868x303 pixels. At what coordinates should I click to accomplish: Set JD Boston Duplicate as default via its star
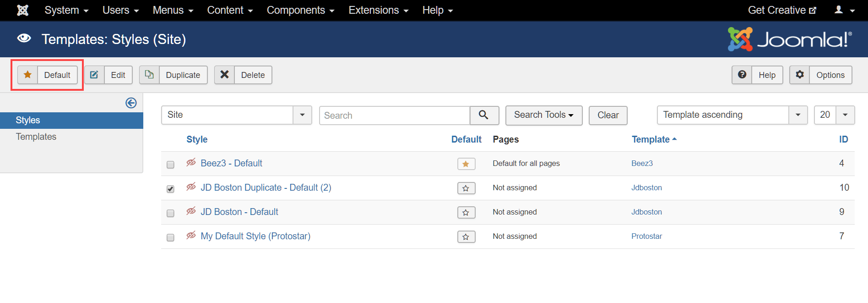point(466,188)
